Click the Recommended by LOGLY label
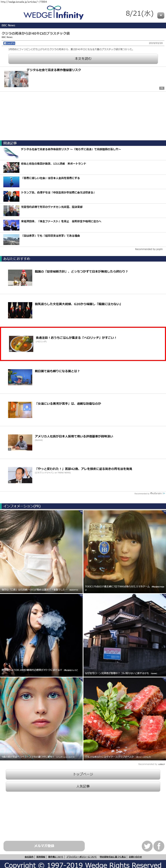166x868 pixels. 152,764
